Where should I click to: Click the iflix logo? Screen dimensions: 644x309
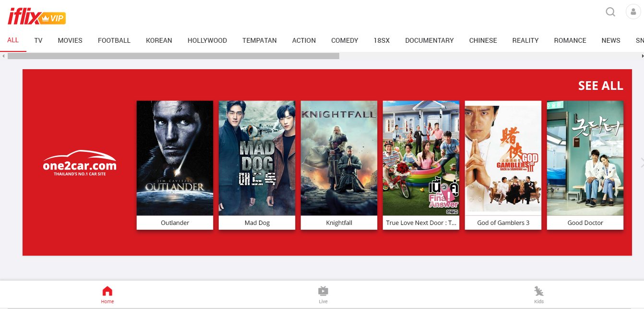36,17
